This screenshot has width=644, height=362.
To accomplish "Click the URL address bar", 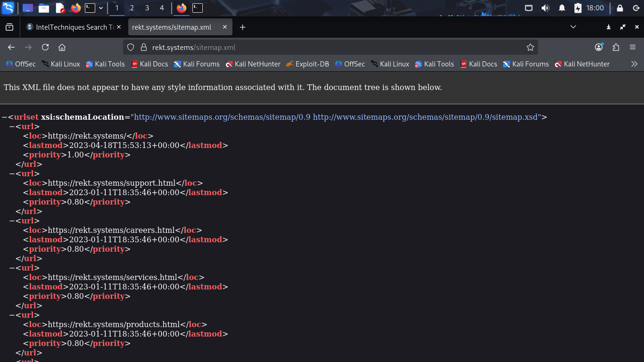I will [x=330, y=47].
